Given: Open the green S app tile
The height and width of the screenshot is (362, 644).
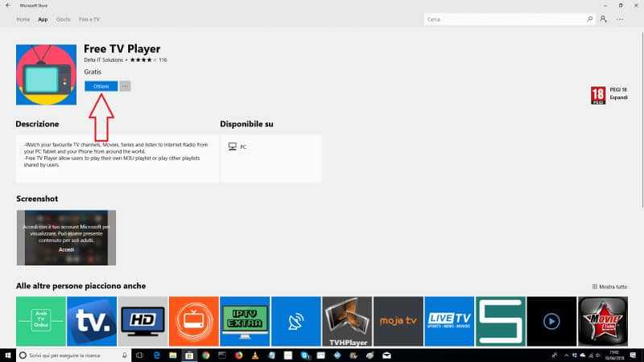Looking at the screenshot, I should [x=500, y=321].
